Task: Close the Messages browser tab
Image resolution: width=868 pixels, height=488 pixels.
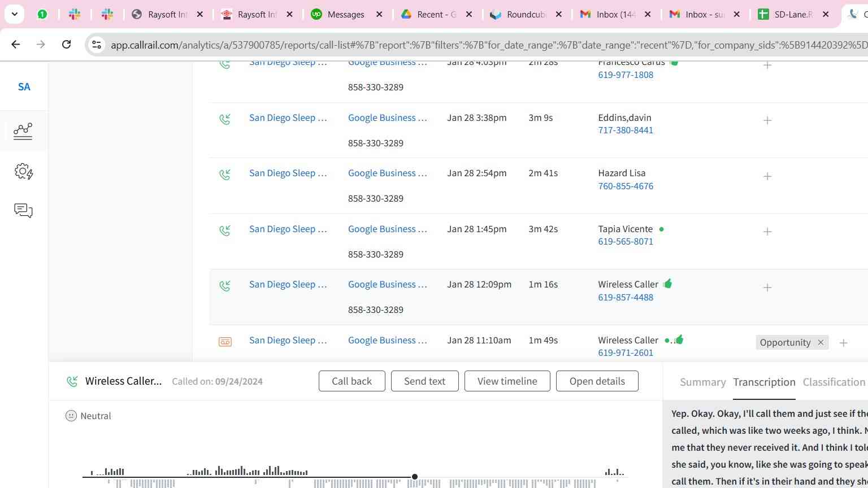Action: pyautogui.click(x=379, y=15)
